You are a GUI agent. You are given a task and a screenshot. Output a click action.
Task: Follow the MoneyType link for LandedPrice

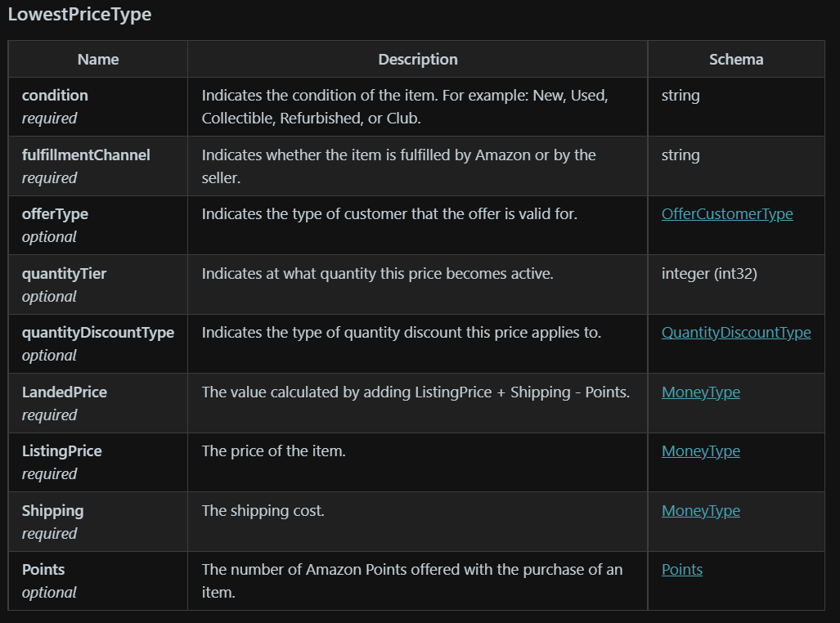(700, 392)
